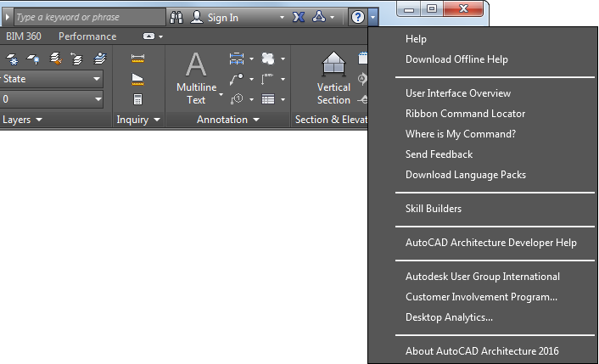Click the Freeze layer snowflake icon
599x364 pixels.
click(12, 59)
